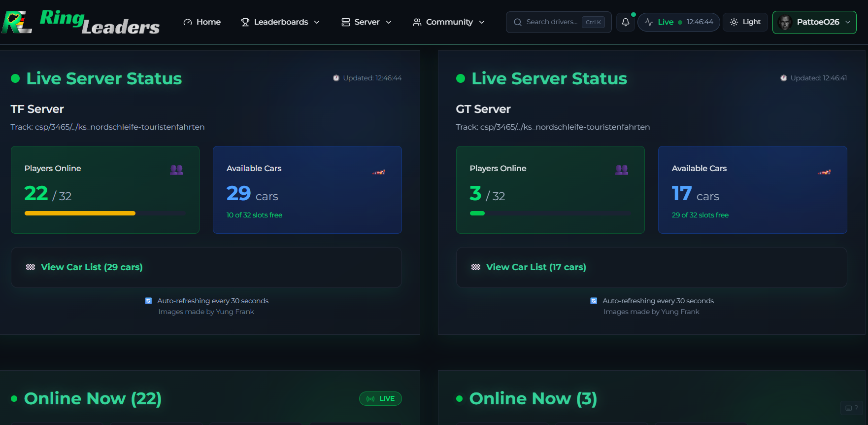Click the people icon beside Community
868x425 pixels.
(417, 22)
